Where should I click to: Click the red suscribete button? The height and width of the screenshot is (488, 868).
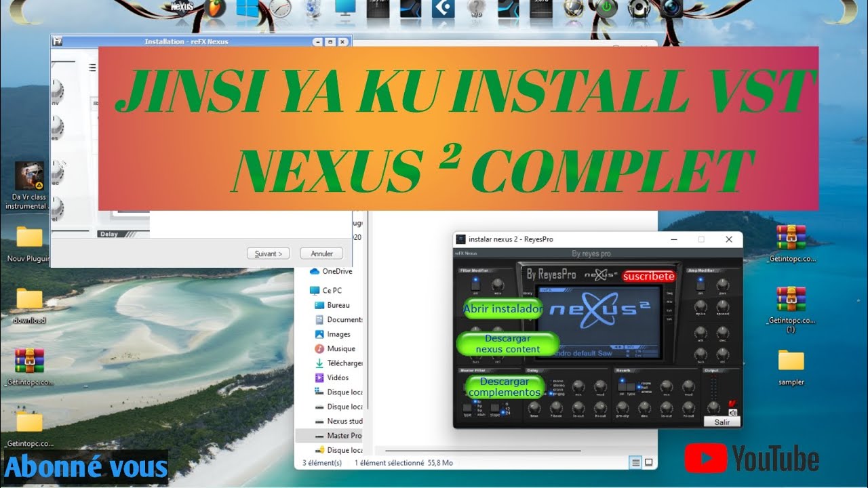pos(649,276)
